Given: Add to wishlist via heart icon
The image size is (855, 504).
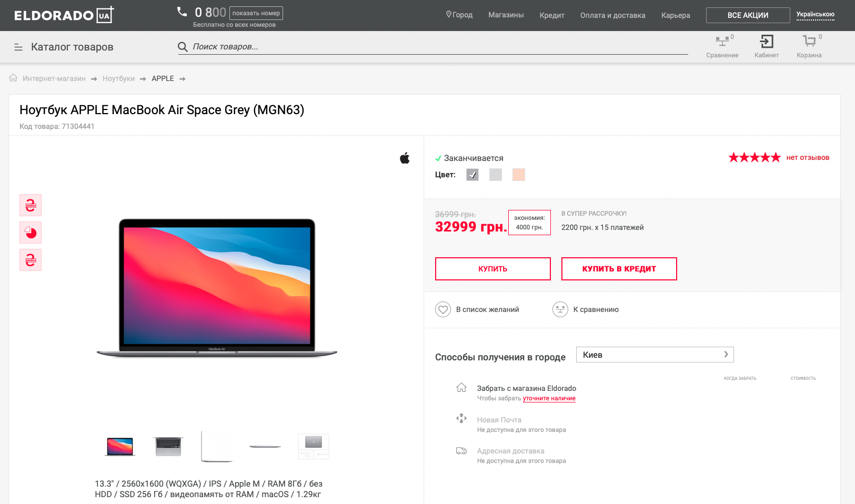Looking at the screenshot, I should (x=443, y=309).
